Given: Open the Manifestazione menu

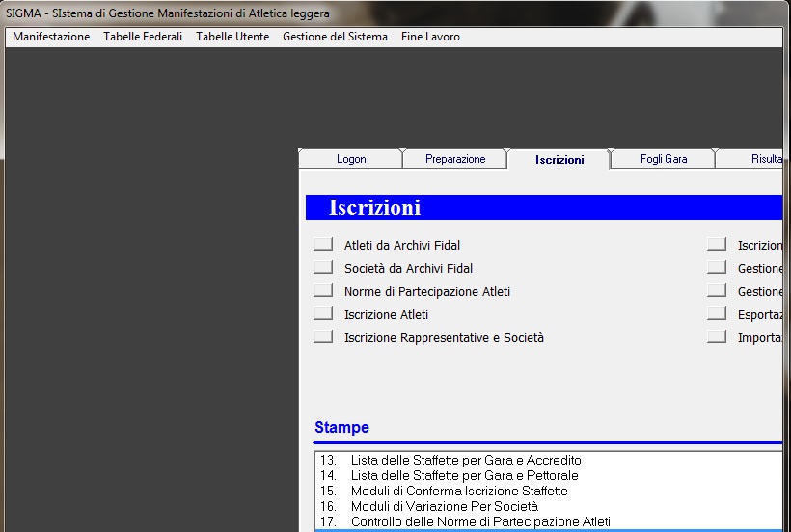Looking at the screenshot, I should tap(51, 37).
